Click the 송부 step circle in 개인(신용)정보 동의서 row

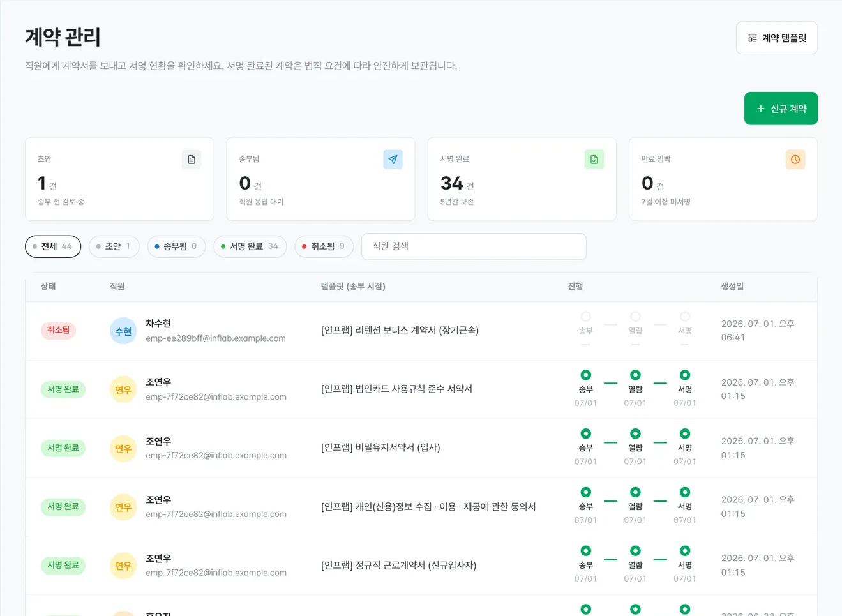(x=586, y=492)
